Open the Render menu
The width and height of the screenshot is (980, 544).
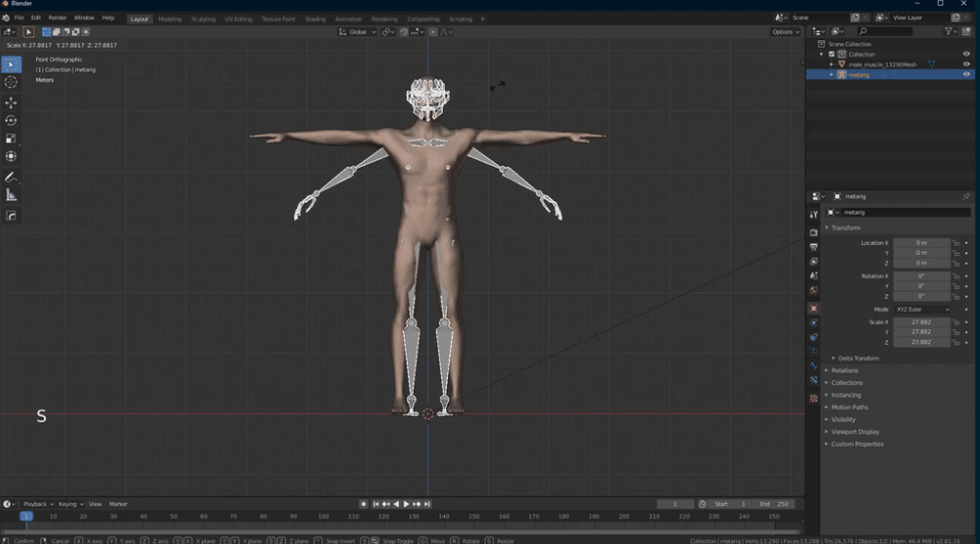(x=58, y=18)
